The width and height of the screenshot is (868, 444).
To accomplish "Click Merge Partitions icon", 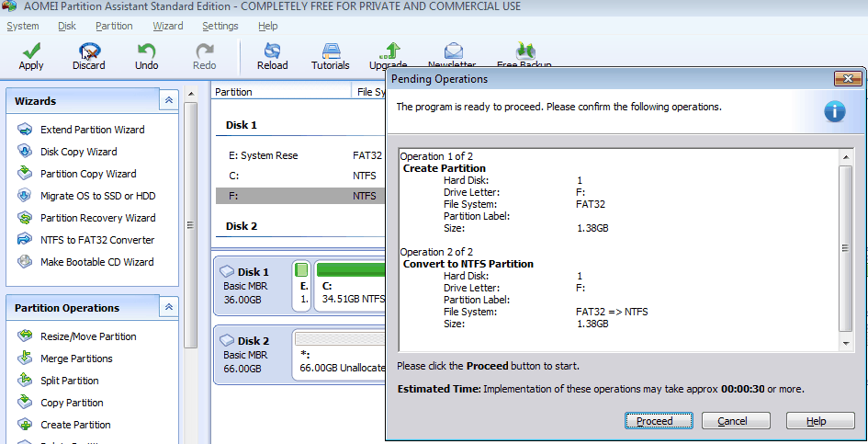I will pos(25,359).
